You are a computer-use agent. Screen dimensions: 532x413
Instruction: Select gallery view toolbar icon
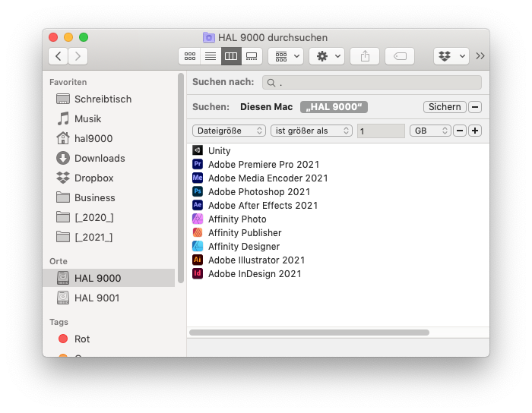pyautogui.click(x=252, y=56)
